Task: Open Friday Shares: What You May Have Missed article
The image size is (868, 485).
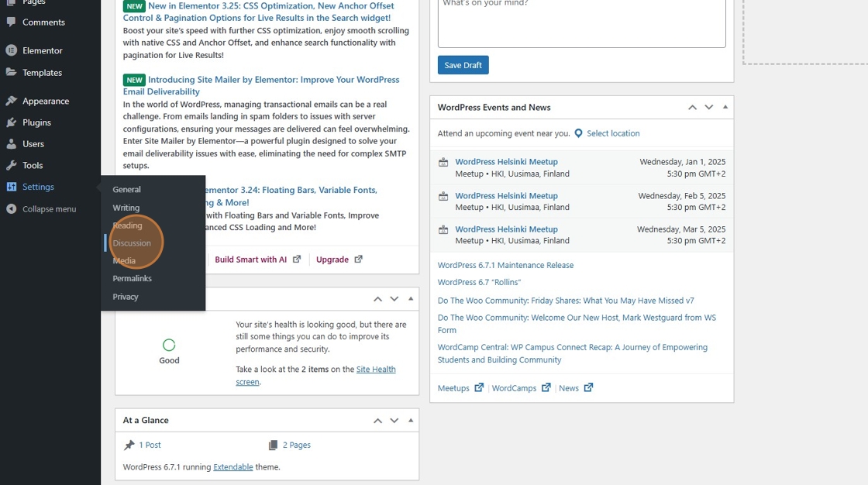Action: [566, 301]
